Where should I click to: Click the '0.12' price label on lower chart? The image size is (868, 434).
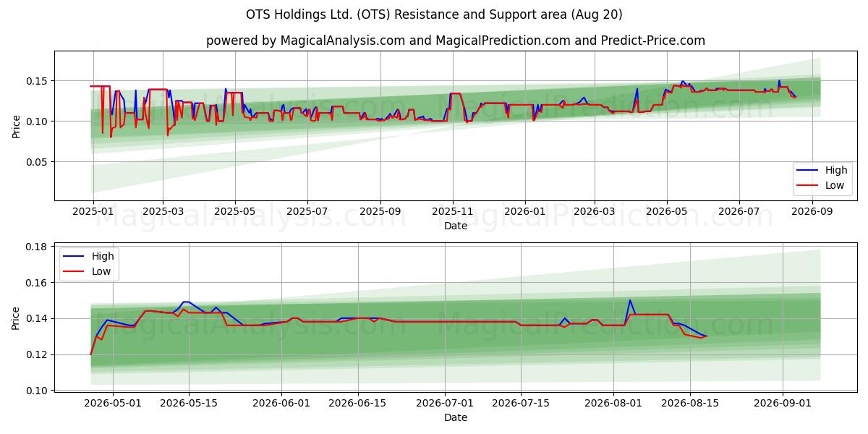38,354
